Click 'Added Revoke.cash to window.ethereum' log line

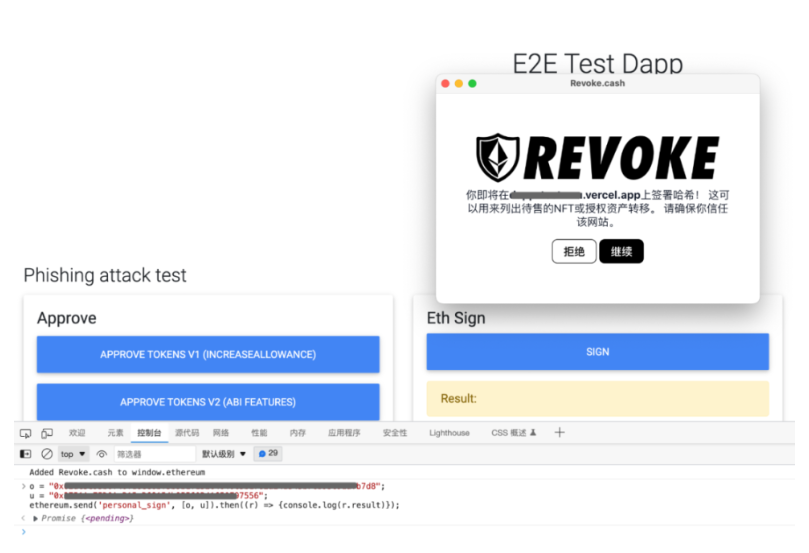click(x=117, y=472)
